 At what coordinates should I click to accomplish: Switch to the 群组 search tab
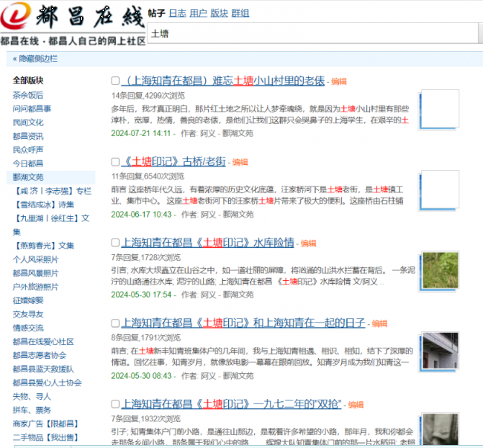(x=240, y=13)
